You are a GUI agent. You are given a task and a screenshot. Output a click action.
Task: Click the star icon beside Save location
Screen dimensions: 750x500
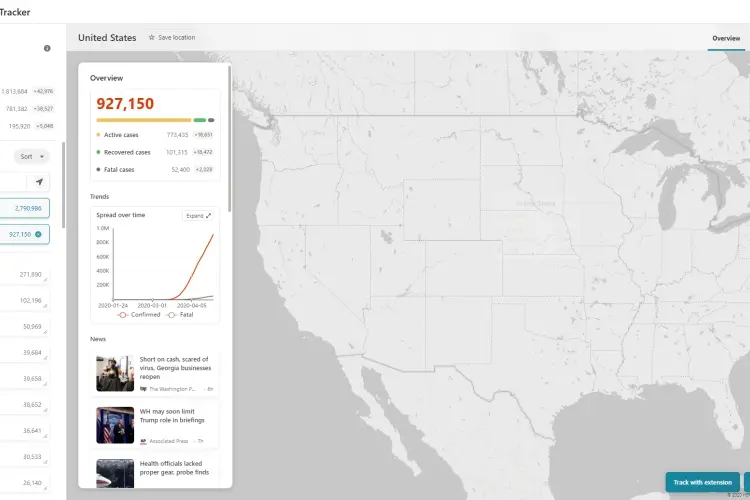click(x=152, y=37)
